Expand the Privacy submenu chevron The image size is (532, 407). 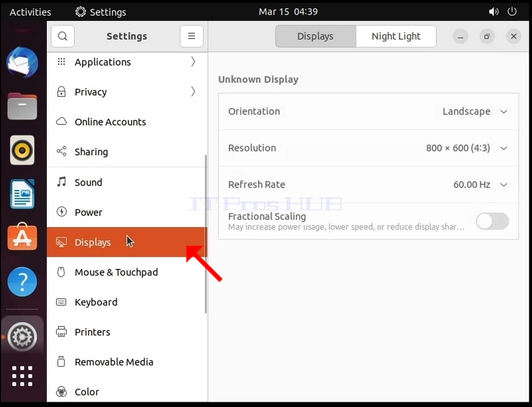click(193, 92)
